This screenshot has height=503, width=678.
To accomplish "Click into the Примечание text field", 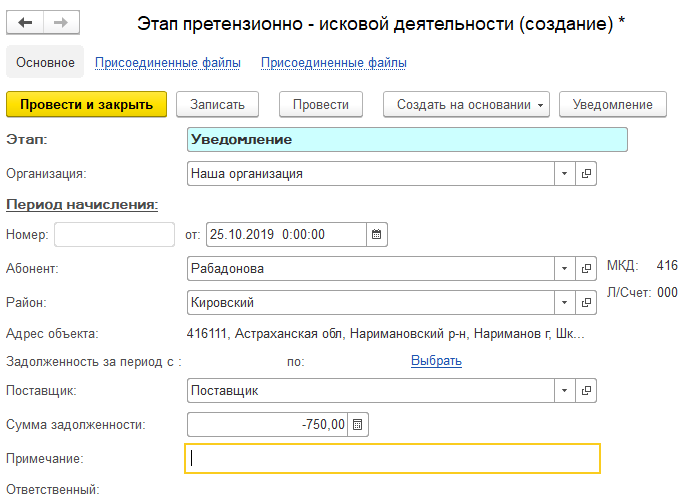I will [x=392, y=459].
